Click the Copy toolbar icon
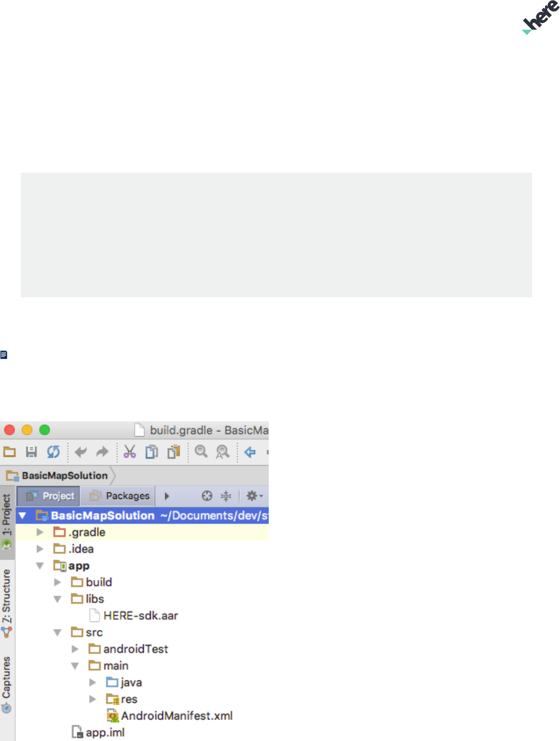The height and width of the screenshot is (741, 560). (152, 452)
